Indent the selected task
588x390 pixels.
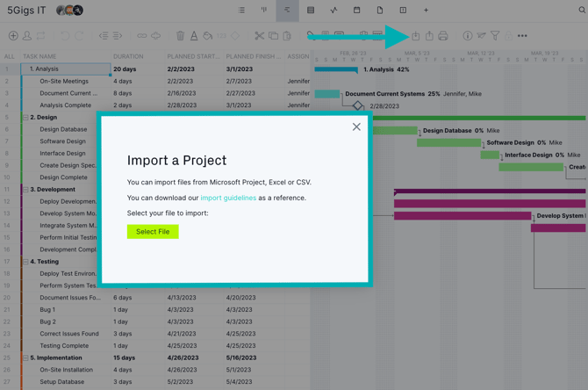(x=118, y=36)
